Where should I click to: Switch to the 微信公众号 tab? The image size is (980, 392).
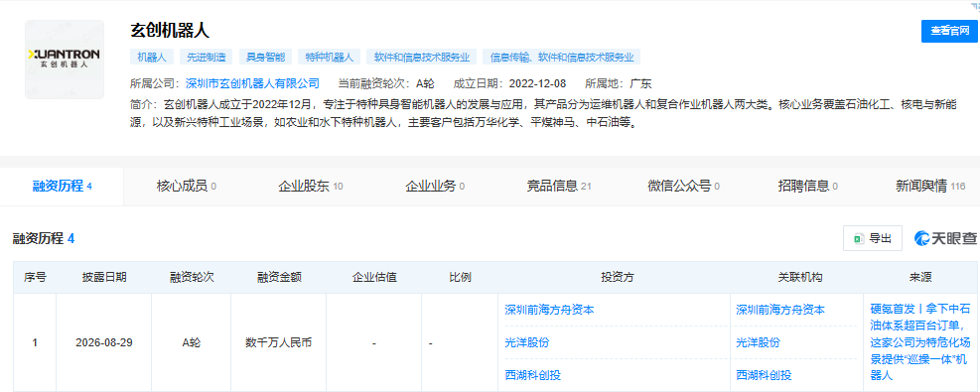(x=684, y=186)
